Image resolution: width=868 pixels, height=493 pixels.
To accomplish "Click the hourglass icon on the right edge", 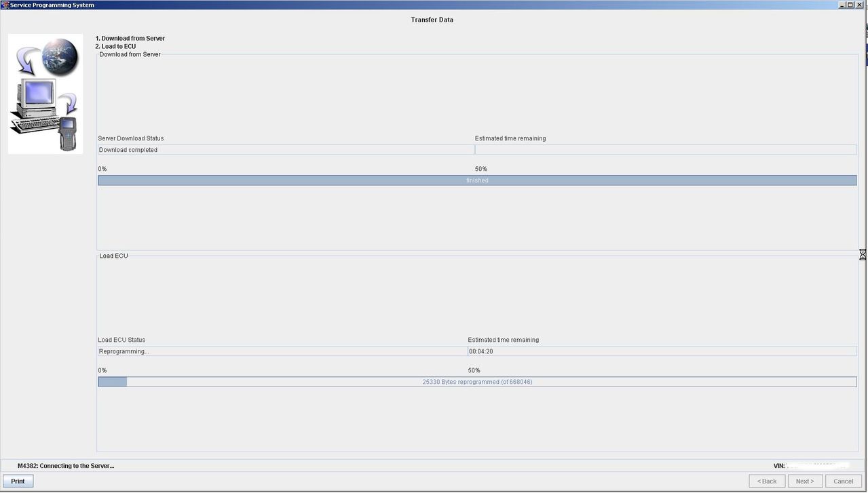I will pos(863,254).
